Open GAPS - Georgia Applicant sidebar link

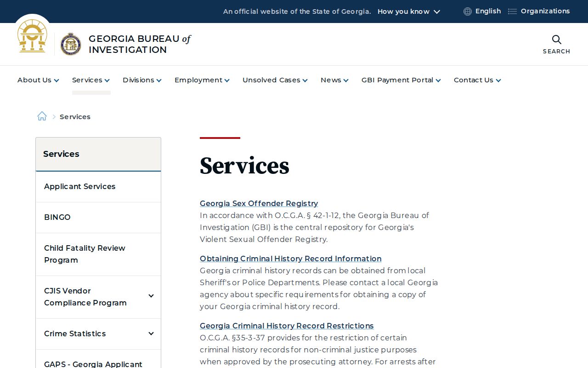(93, 364)
